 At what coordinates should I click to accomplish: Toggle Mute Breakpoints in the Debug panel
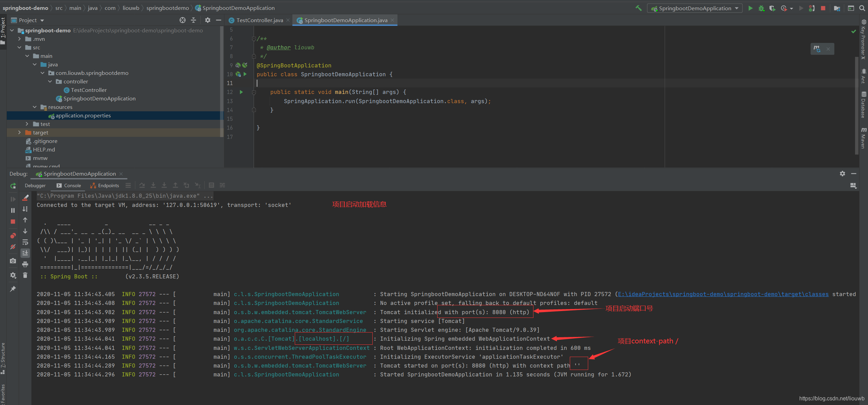click(x=13, y=247)
